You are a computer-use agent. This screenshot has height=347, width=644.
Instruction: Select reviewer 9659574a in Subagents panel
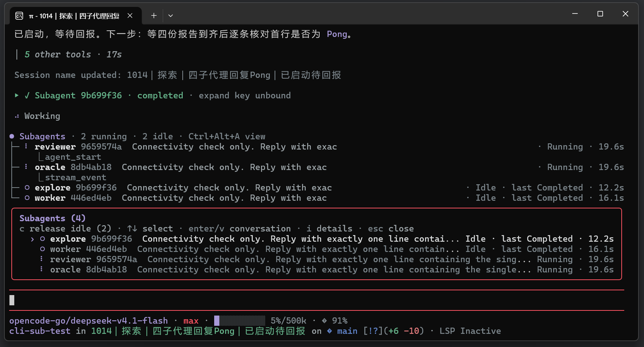(317, 259)
